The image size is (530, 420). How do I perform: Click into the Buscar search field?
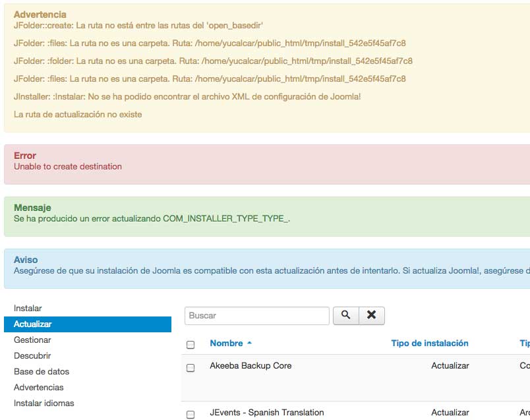pyautogui.click(x=257, y=316)
